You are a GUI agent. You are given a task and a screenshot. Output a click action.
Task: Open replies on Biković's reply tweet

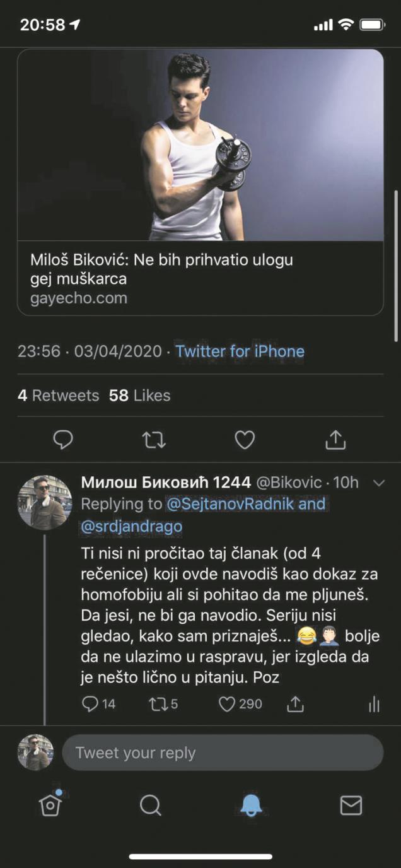point(91,704)
